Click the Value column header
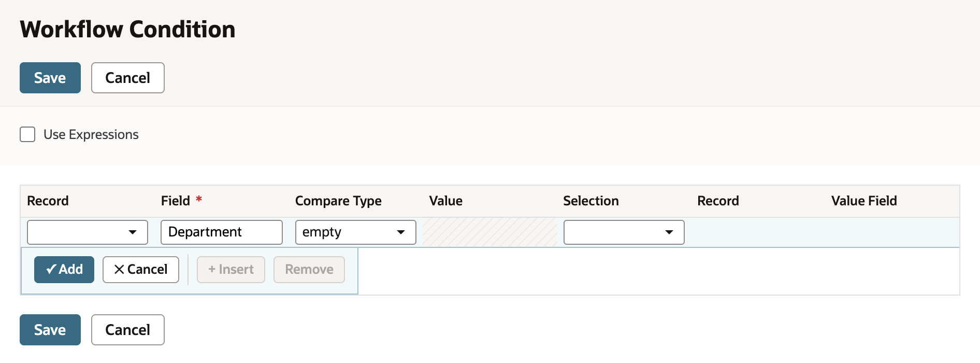 coord(446,201)
